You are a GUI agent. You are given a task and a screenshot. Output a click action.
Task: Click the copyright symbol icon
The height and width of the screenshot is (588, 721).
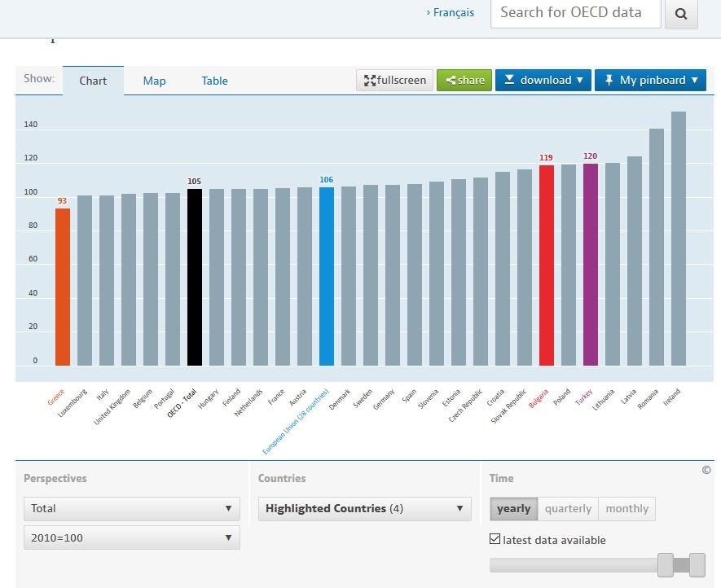tap(706, 470)
